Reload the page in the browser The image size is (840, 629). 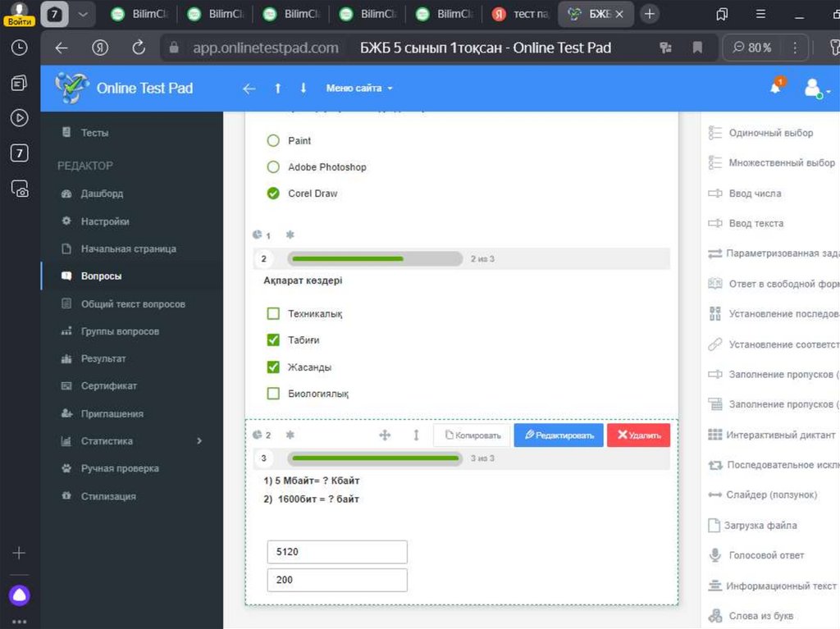click(139, 48)
